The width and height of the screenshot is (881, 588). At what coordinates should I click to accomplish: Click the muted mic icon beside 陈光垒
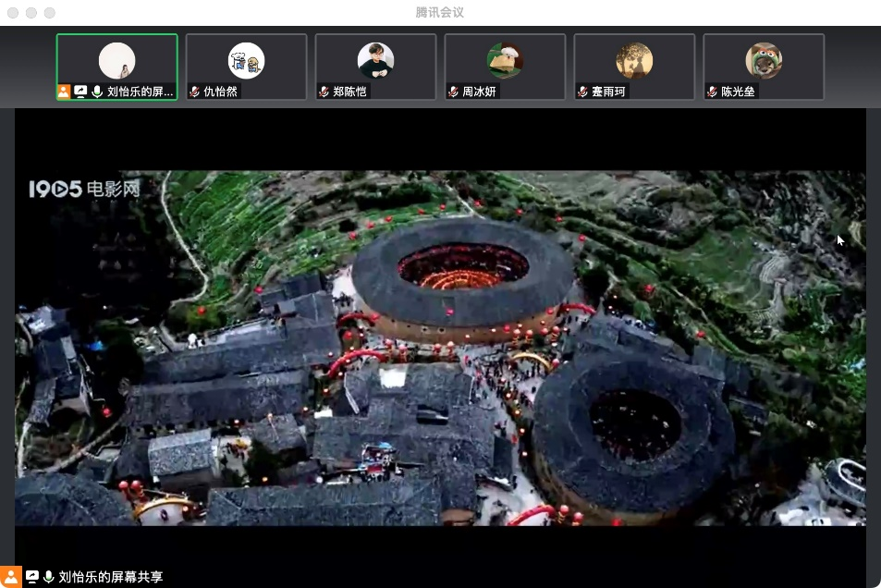pyautogui.click(x=713, y=92)
